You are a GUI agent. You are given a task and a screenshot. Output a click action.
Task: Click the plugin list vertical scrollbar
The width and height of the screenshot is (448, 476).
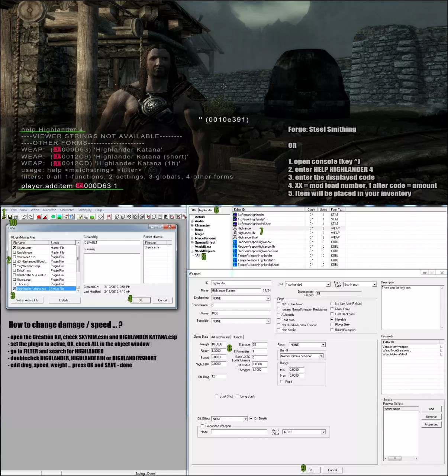[78, 267]
